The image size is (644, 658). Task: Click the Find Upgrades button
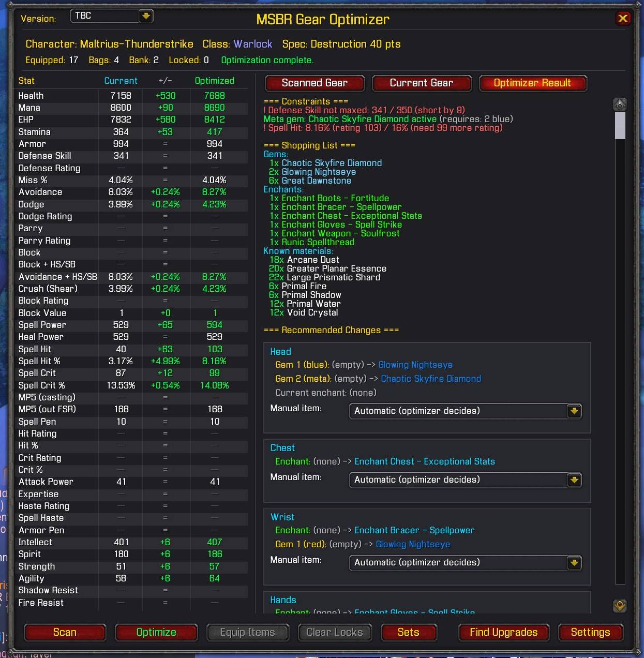(x=503, y=632)
